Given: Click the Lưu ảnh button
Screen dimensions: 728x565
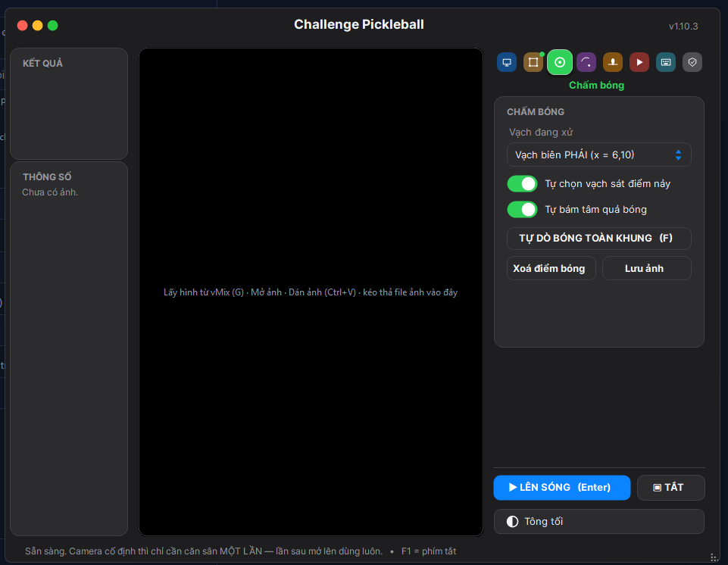Looking at the screenshot, I should pos(647,268).
